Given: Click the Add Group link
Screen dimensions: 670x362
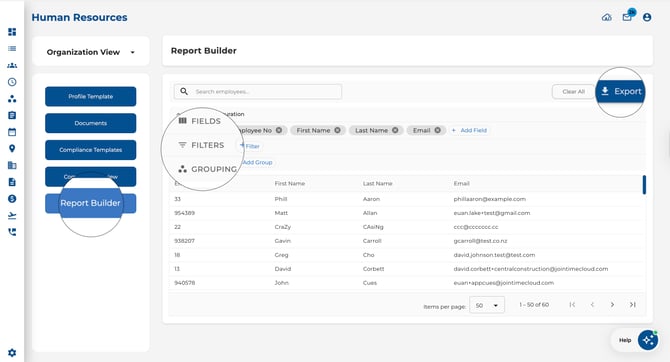Looking at the screenshot, I should [256, 162].
